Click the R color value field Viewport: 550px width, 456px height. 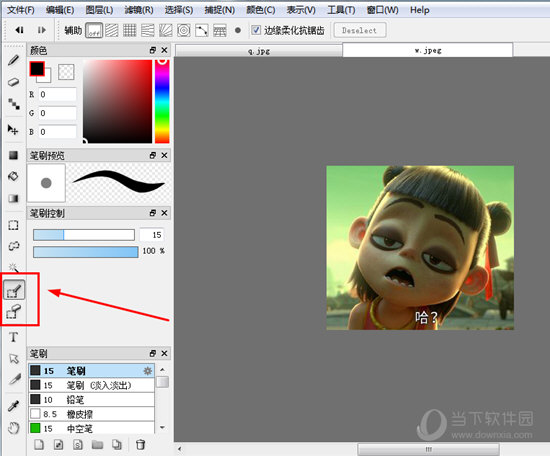[57, 94]
